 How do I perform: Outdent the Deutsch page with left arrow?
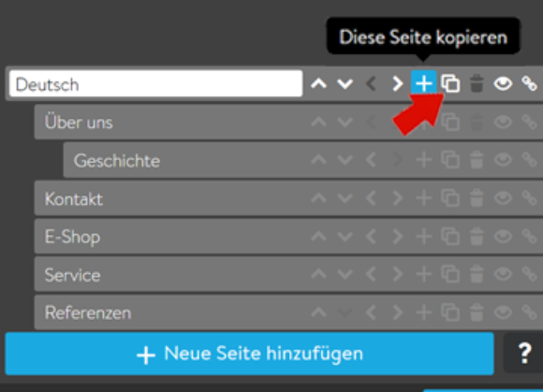(x=372, y=83)
